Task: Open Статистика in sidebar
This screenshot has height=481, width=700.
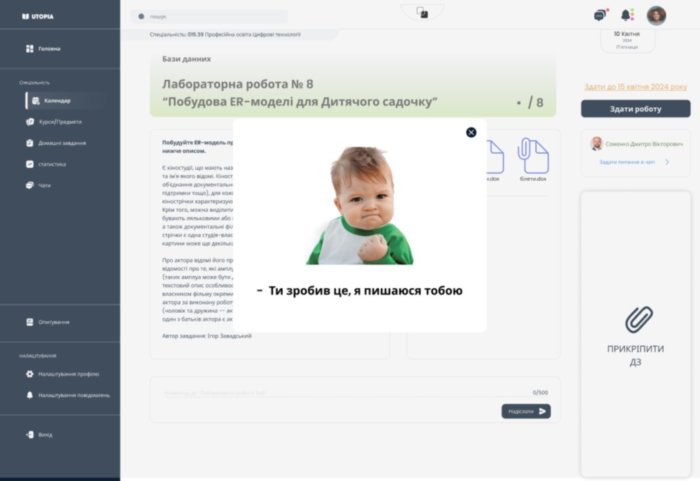Action: (x=53, y=164)
